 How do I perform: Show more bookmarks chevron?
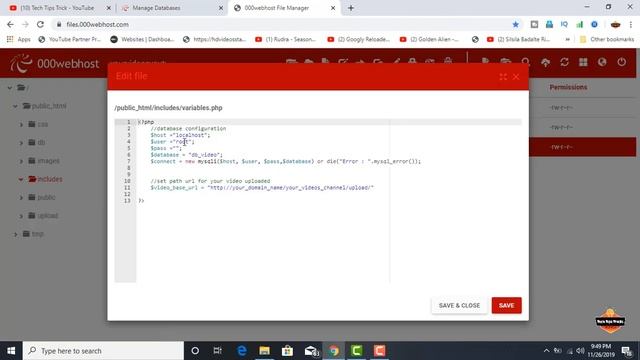tap(567, 39)
